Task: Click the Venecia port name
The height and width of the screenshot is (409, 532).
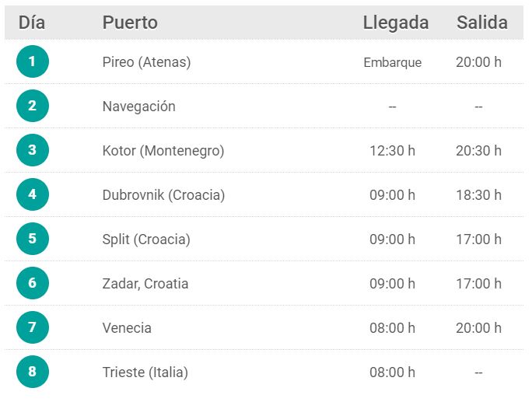Action: click(x=127, y=328)
